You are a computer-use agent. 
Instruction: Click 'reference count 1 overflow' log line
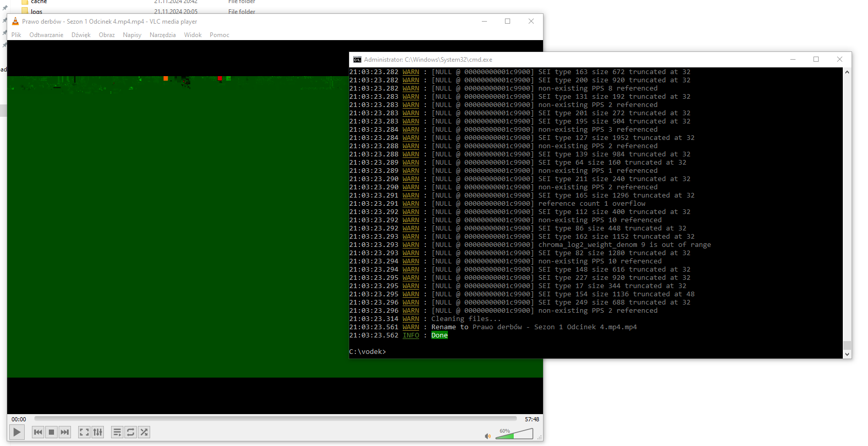click(592, 204)
